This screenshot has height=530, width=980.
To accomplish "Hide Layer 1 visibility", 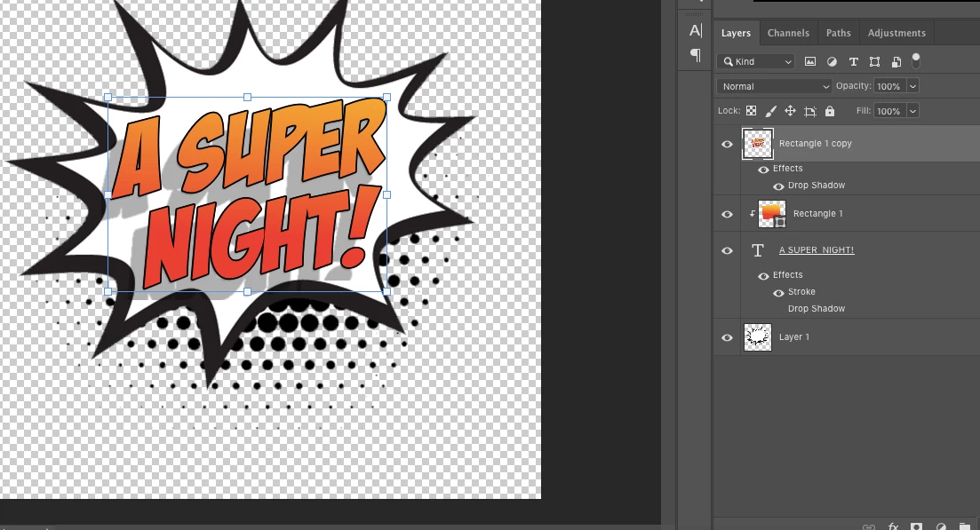I will [727, 337].
